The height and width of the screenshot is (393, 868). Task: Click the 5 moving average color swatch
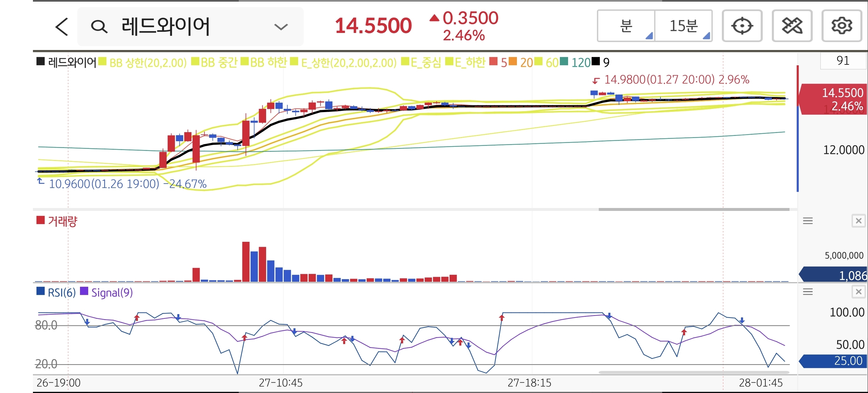[x=493, y=62]
